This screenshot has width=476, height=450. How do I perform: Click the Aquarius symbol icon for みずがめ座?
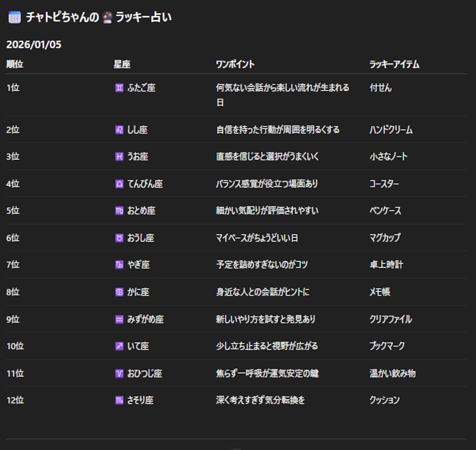[x=119, y=319]
